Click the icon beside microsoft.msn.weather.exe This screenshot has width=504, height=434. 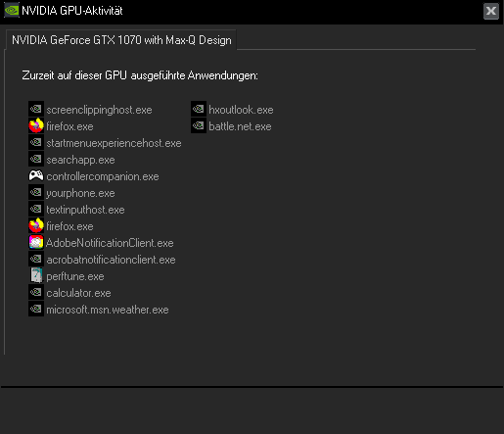coord(36,309)
